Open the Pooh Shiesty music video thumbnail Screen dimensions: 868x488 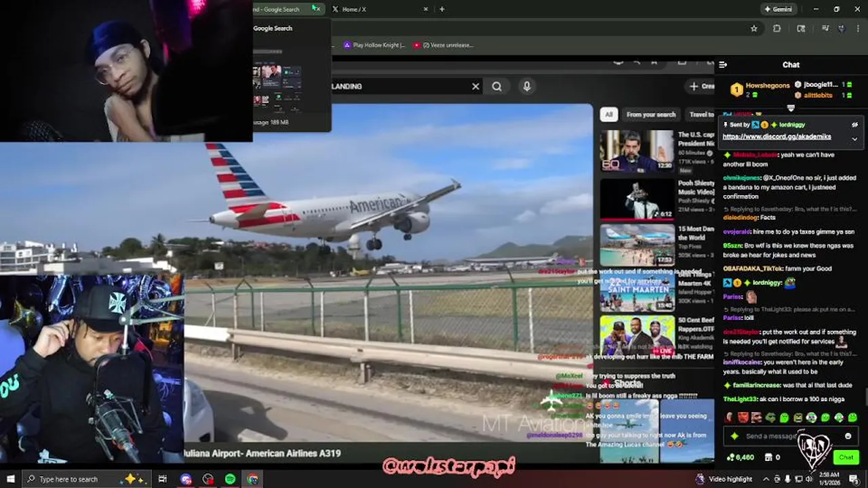637,199
